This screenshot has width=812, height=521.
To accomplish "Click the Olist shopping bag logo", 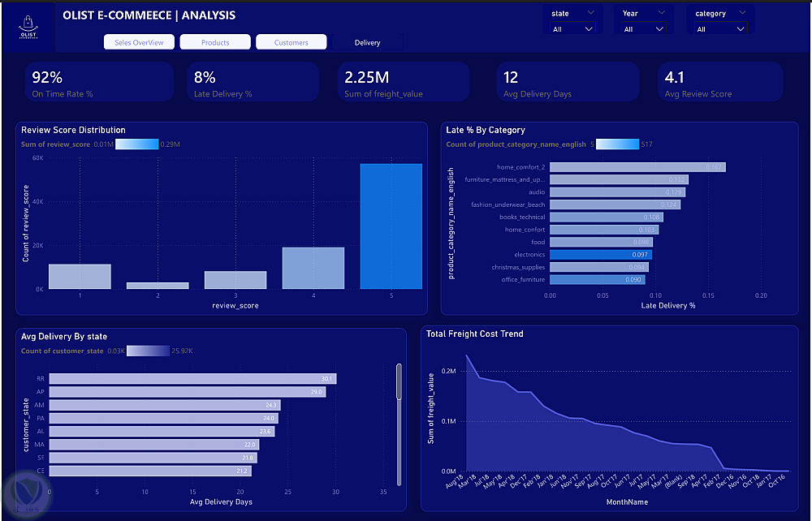I will 28,27.
